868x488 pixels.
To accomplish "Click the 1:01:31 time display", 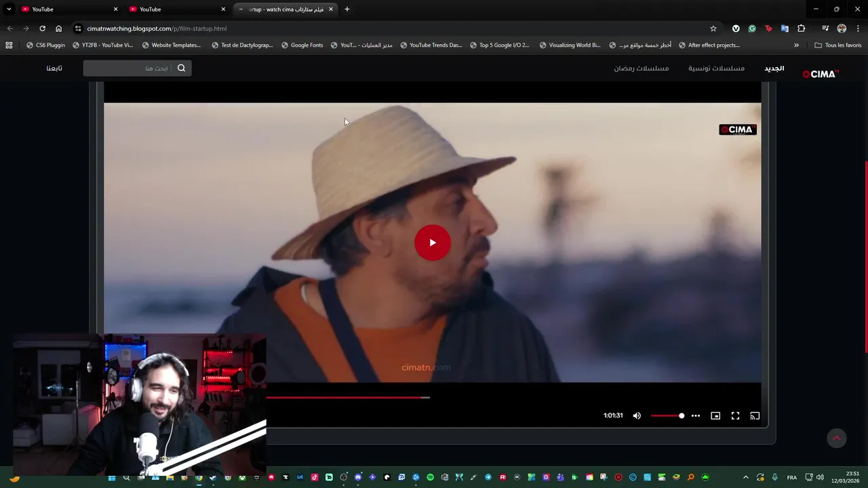I will [x=613, y=415].
